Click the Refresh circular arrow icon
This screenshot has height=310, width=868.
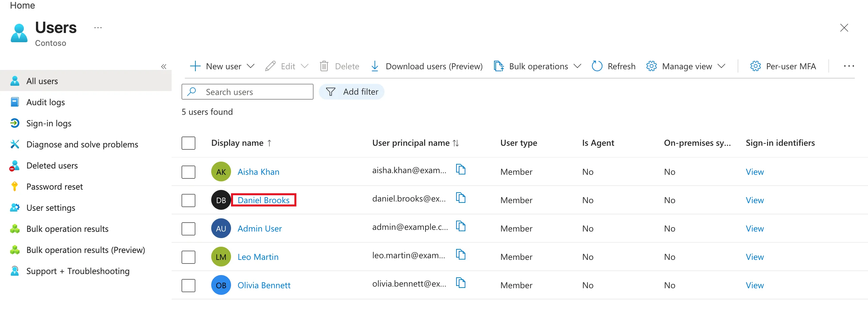pyautogui.click(x=597, y=66)
